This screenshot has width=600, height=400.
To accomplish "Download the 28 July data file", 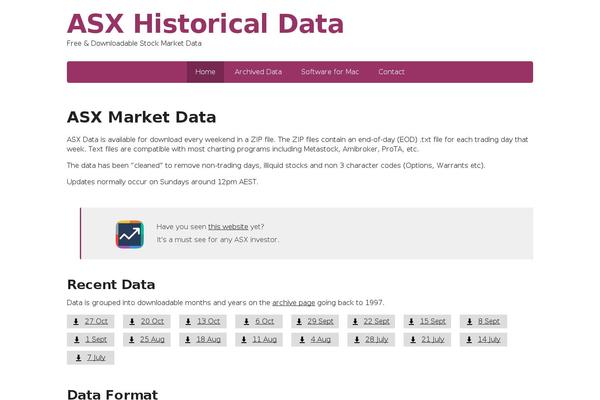I will click(x=371, y=340).
